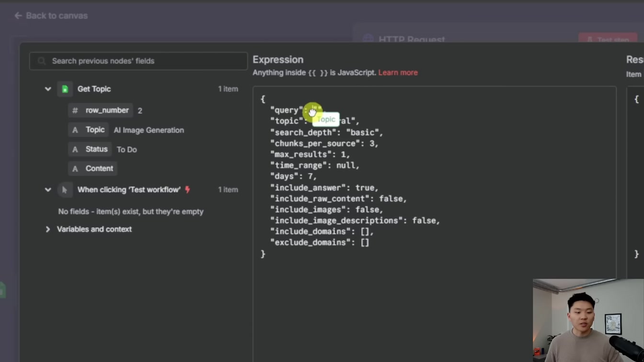Click the "1 item" count for Test workflow
This screenshot has width=644, height=362.
coord(228,190)
